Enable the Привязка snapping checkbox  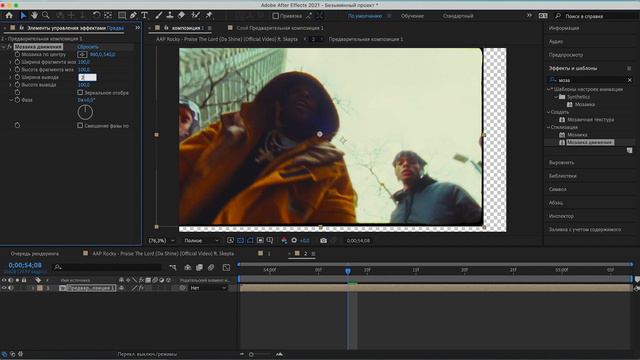(x=276, y=16)
